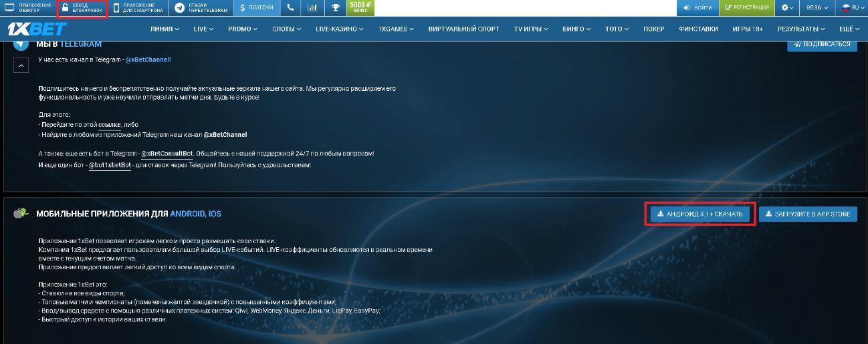
Task: Expand the ЛИНИЯ menu
Action: [165, 29]
